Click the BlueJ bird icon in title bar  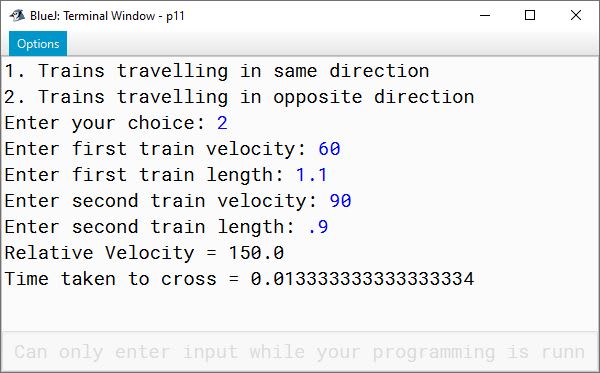[x=17, y=16]
